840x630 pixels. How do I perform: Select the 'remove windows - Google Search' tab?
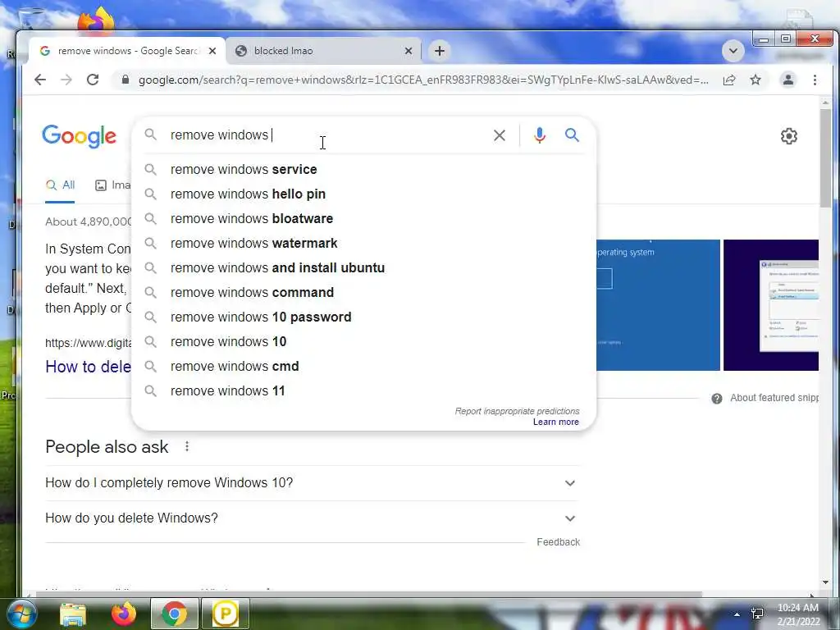(x=127, y=51)
